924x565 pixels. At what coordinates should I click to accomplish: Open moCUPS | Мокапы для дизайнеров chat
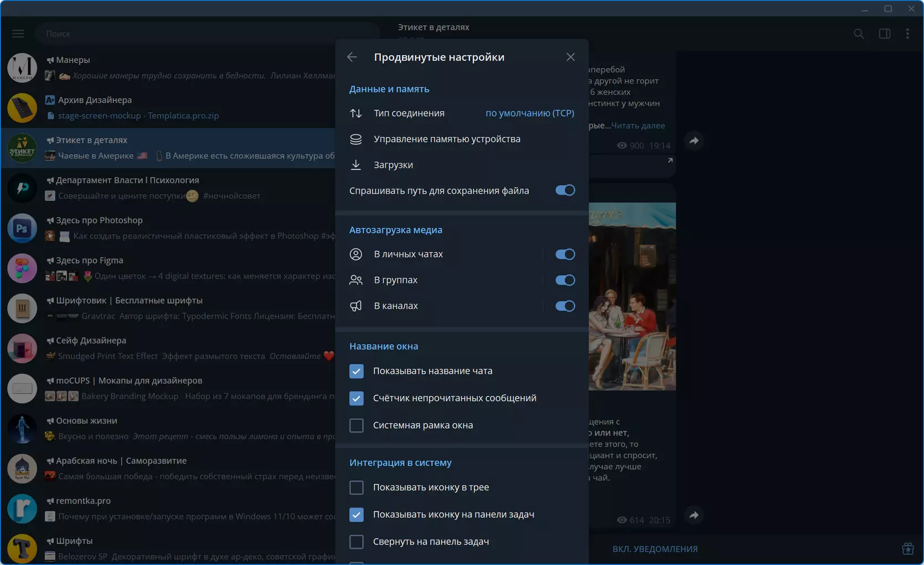click(168, 388)
